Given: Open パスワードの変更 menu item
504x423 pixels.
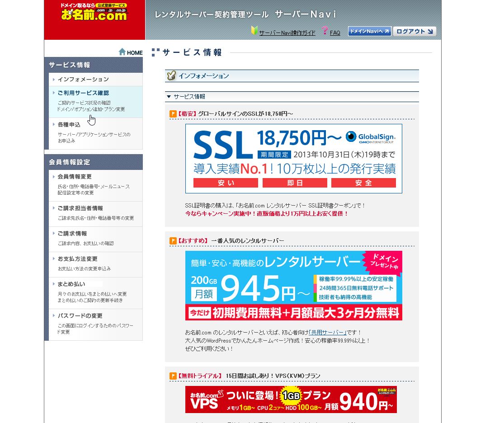Looking at the screenshot, I should coord(95,324).
